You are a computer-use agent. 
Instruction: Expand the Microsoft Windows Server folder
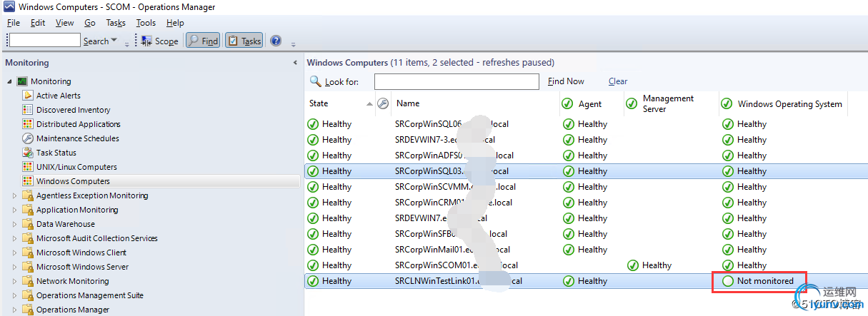tap(14, 267)
